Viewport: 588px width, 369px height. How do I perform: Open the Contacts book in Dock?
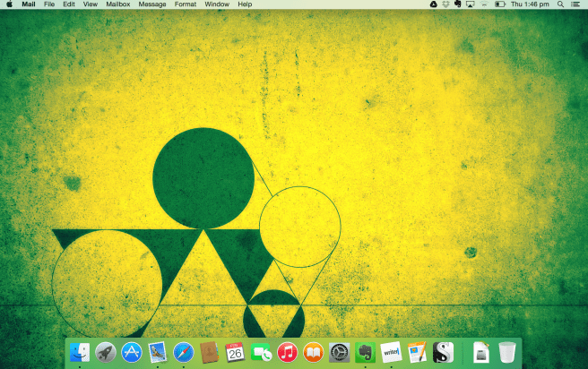(209, 353)
